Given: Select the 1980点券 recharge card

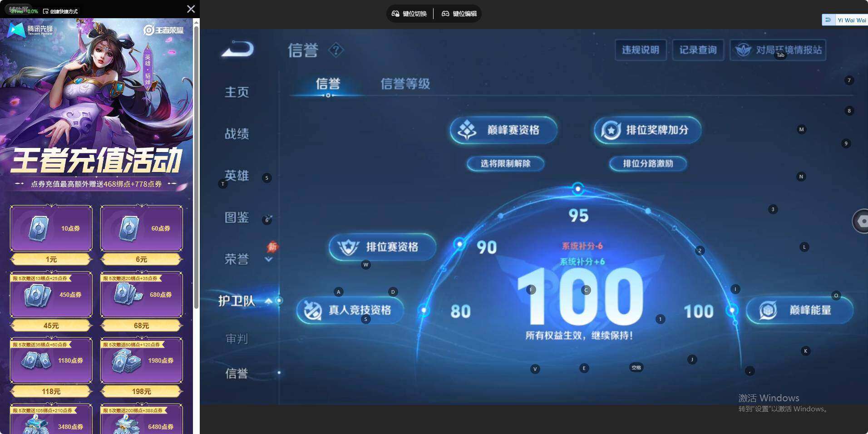Looking at the screenshot, I should click(x=142, y=360).
